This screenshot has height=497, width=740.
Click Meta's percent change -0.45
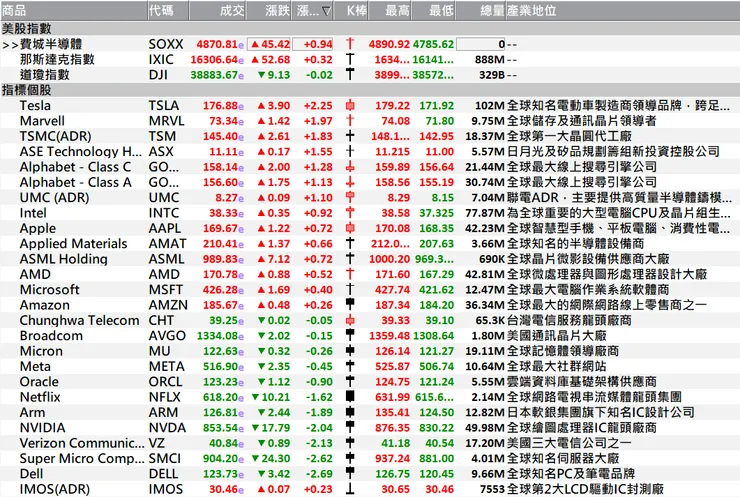pyautogui.click(x=319, y=366)
